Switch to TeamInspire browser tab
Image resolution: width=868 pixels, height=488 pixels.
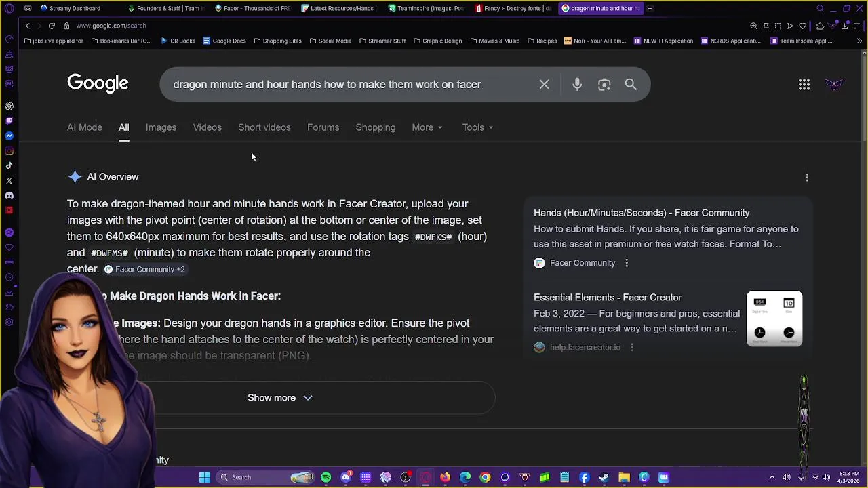click(x=426, y=8)
